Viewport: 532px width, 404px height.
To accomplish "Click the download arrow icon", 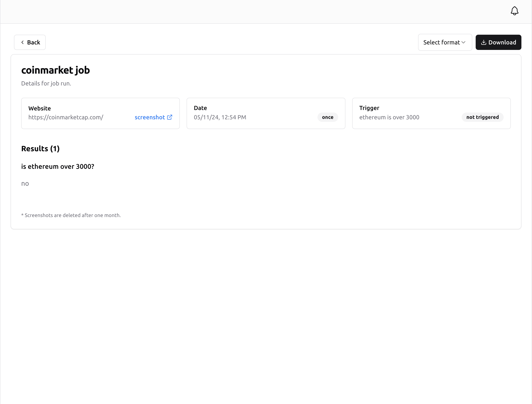I will (483, 42).
